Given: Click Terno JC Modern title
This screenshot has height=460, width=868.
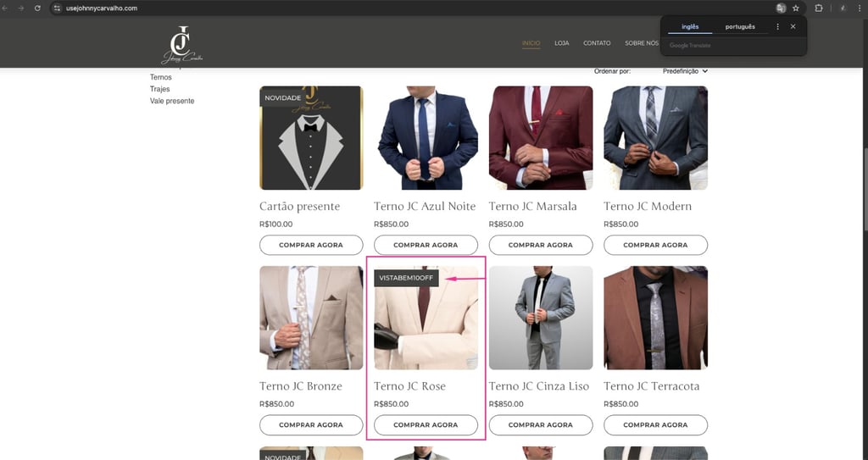Looking at the screenshot, I should (648, 206).
